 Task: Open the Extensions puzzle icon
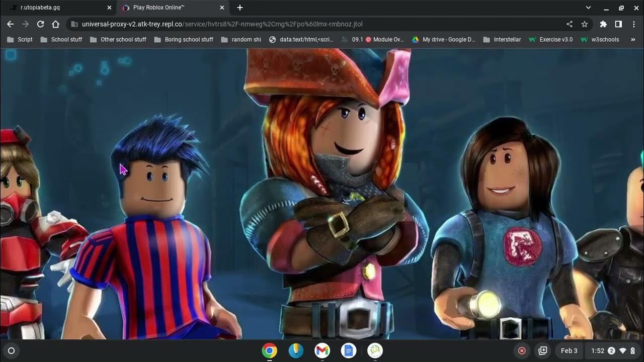(x=603, y=24)
